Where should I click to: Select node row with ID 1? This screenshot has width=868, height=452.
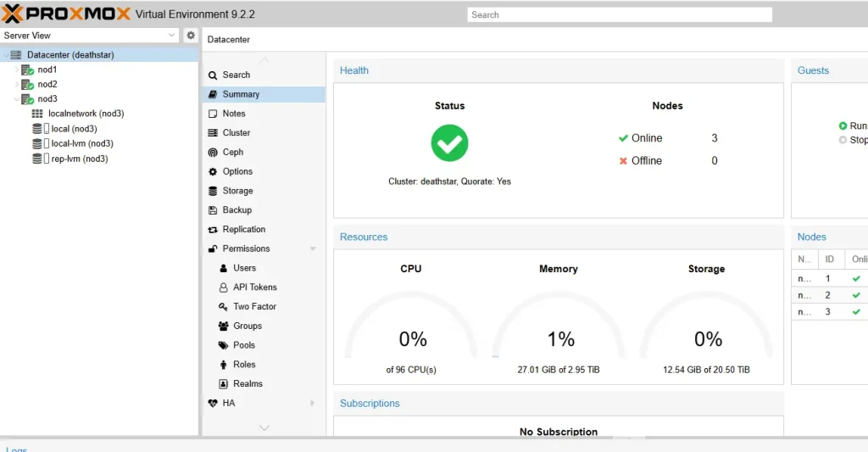[830, 279]
